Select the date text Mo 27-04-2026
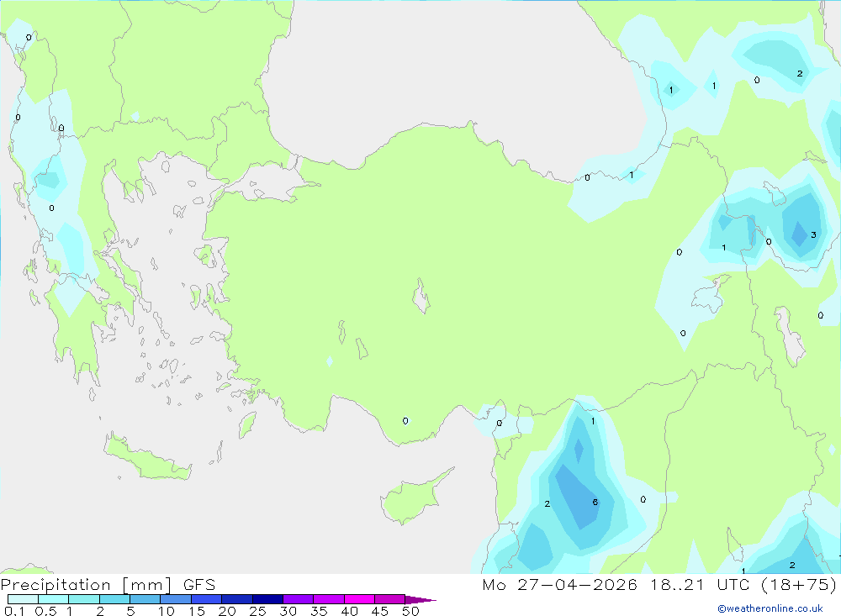 click(559, 584)
